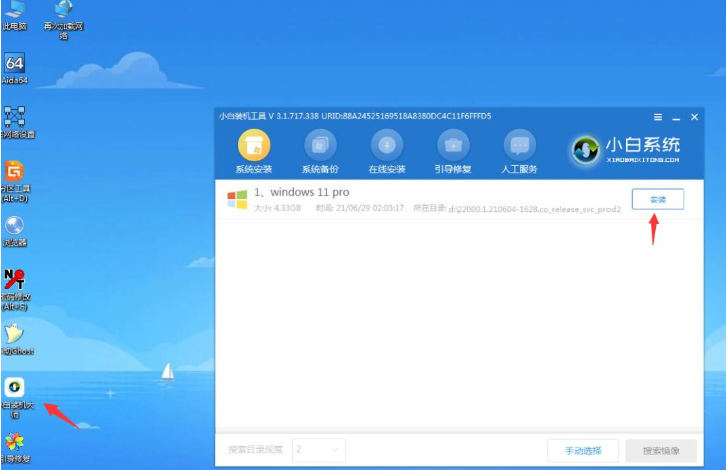Open the network desktop icon beside 此电脑

pos(63,19)
